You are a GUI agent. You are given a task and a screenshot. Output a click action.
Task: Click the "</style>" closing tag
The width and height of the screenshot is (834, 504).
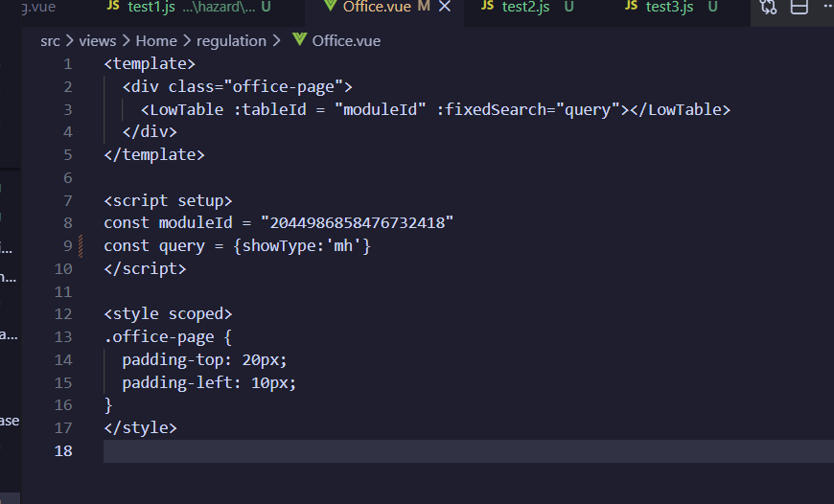(140, 428)
